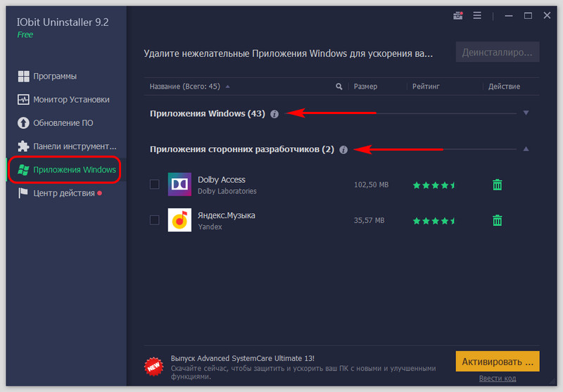The image size is (563, 392).
Task: Click info icon beside Приложения сторонних разработчиков
Action: point(343,150)
